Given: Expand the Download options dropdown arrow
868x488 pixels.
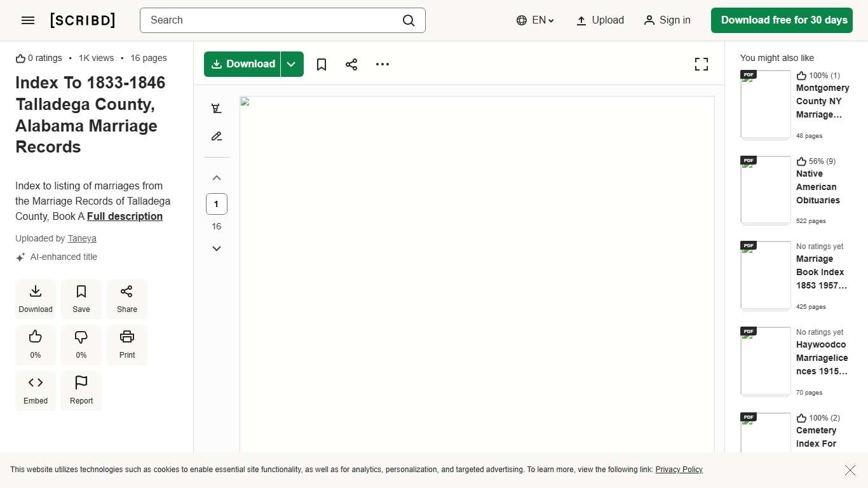Looking at the screenshot, I should click(292, 64).
